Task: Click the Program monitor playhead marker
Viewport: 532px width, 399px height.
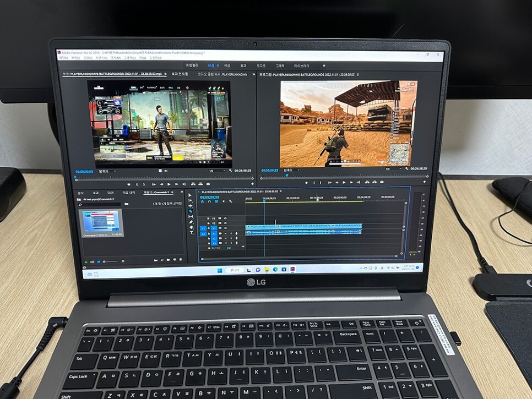Action: (x=287, y=176)
